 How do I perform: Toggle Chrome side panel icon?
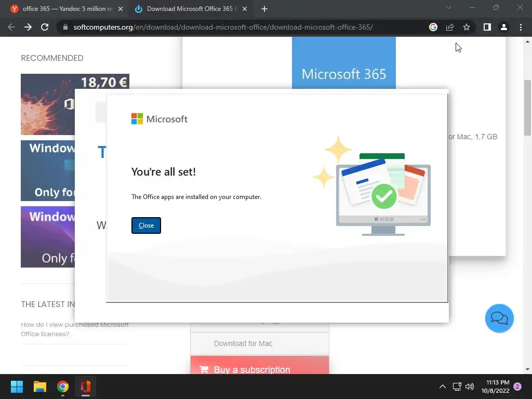click(487, 27)
